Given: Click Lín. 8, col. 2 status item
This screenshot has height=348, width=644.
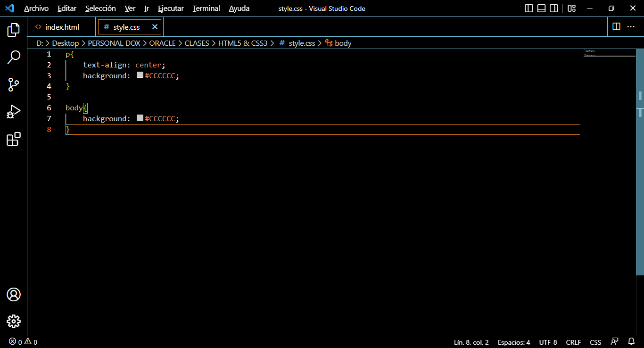Looking at the screenshot, I should pyautogui.click(x=471, y=342).
